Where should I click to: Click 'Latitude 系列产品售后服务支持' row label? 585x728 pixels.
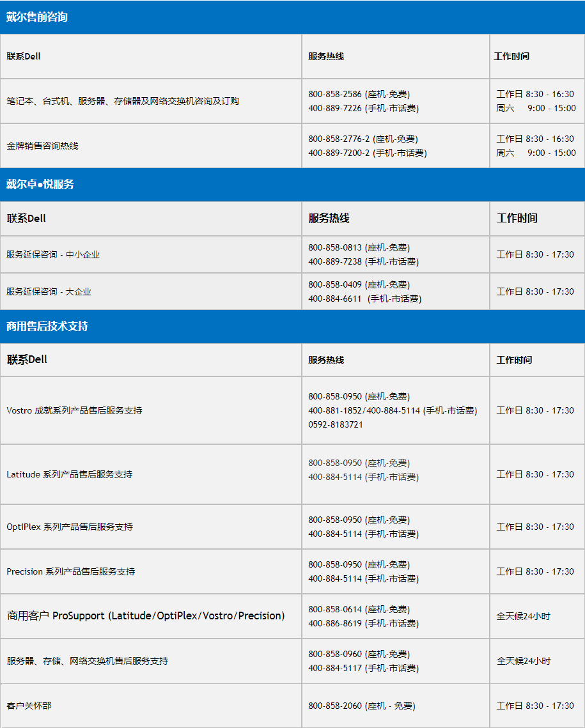tap(70, 474)
